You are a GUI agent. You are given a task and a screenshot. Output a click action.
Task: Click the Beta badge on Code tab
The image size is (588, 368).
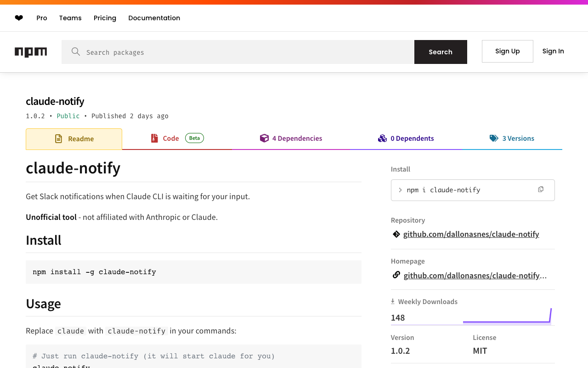point(194,138)
